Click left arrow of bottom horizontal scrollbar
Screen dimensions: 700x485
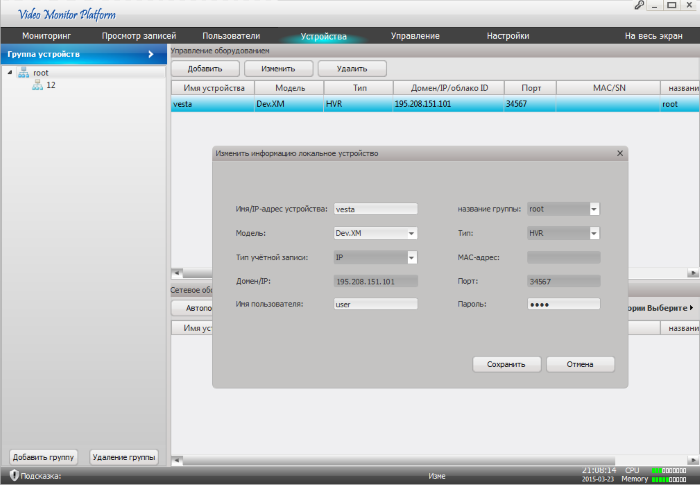tap(177, 460)
